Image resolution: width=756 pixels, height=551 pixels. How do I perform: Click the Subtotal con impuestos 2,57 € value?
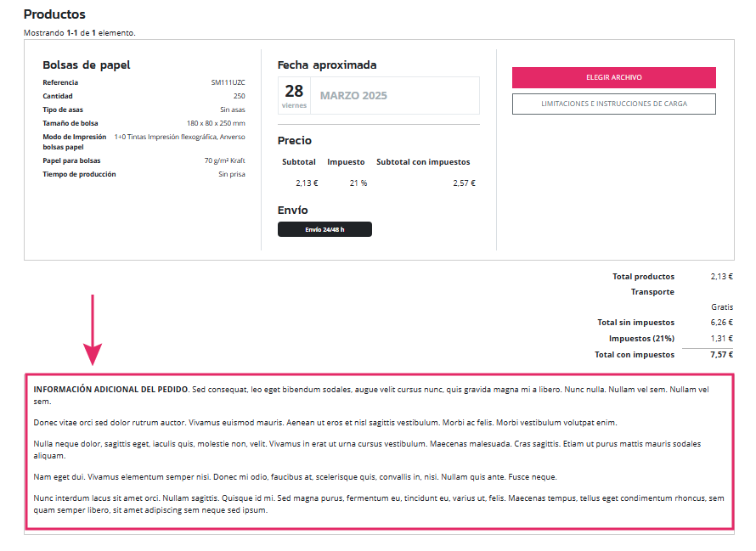pyautogui.click(x=464, y=183)
